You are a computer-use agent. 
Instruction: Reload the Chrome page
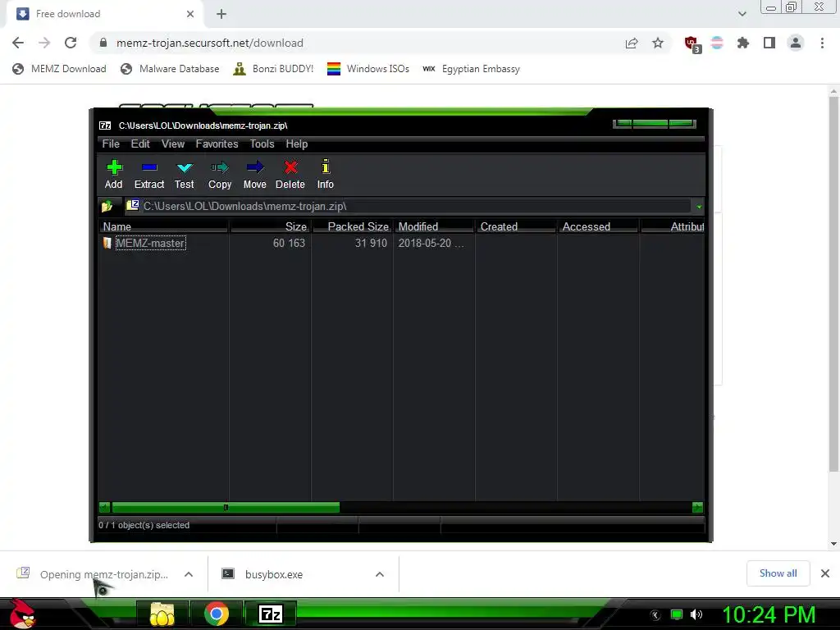tap(71, 43)
